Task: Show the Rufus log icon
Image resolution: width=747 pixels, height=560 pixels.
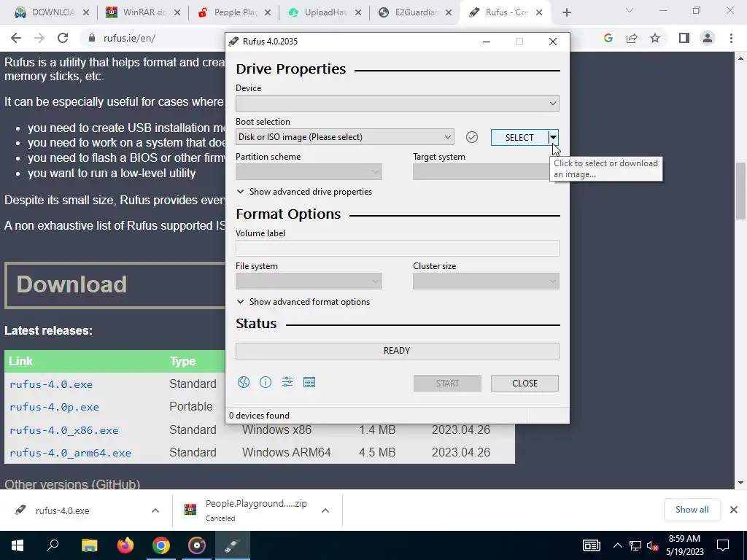Action: (x=309, y=382)
